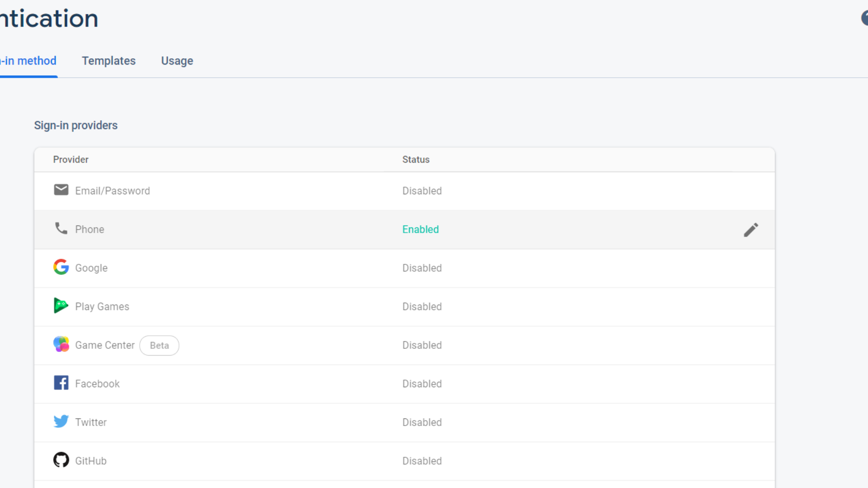Viewport: 868px width, 488px height.
Task: Select the Facebook provider label
Action: point(97,384)
